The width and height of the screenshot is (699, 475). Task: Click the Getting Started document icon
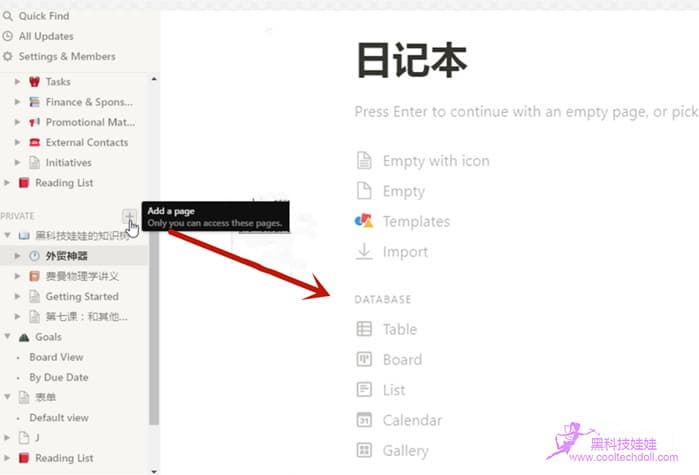[x=34, y=296]
